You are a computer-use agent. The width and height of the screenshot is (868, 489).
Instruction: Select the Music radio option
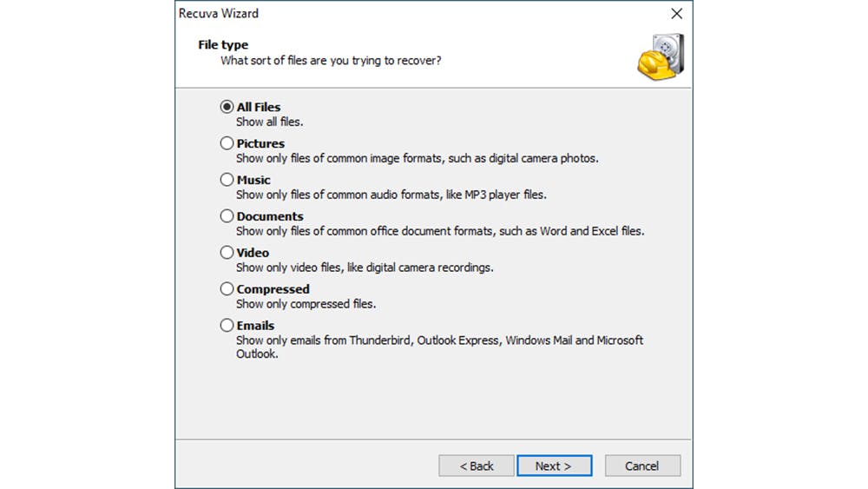227,180
